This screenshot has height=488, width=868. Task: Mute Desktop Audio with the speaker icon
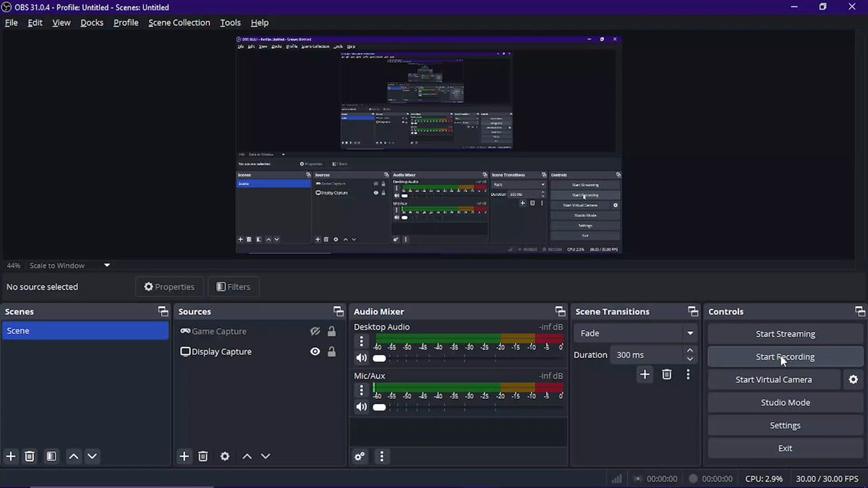361,358
